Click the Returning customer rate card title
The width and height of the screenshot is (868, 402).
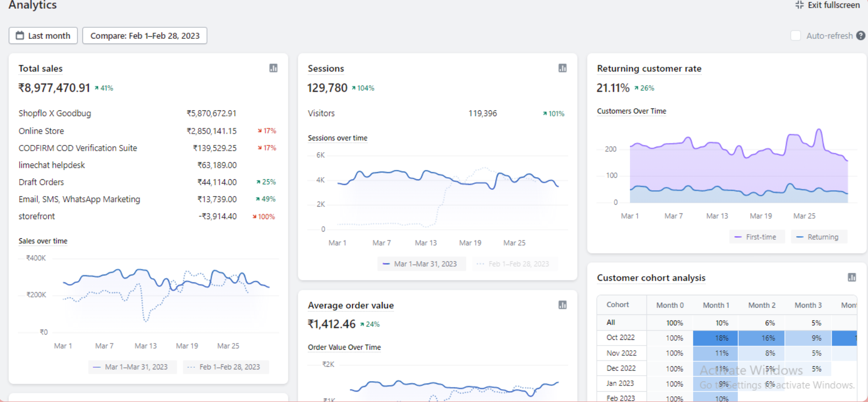tap(649, 68)
